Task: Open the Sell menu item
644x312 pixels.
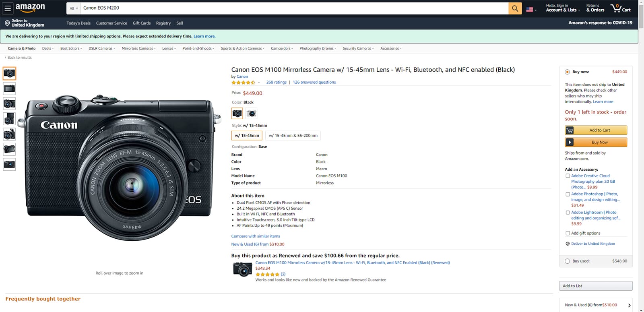Action: (x=180, y=23)
